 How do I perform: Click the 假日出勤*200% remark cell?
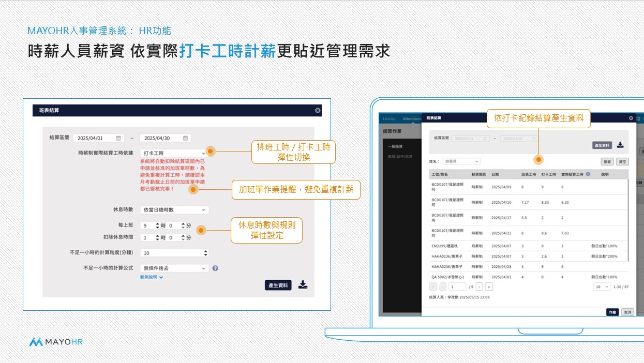click(604, 256)
